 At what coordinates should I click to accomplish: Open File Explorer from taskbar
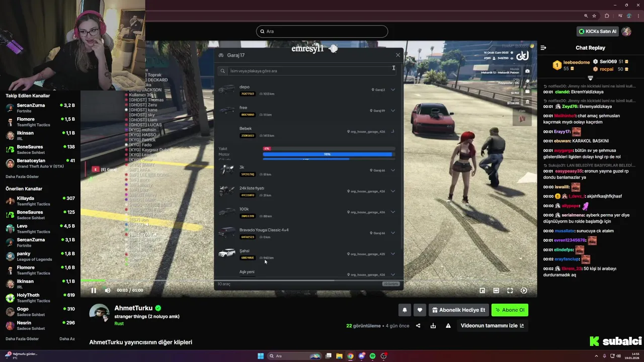339,356
